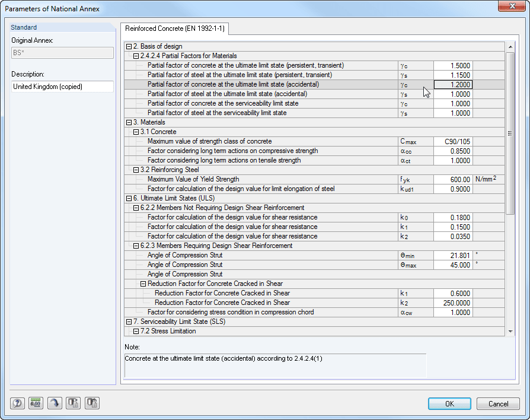Collapse '6. Ultimate Limit States (ULS)' section
Viewport: 530px width, 420px height.
(x=129, y=198)
